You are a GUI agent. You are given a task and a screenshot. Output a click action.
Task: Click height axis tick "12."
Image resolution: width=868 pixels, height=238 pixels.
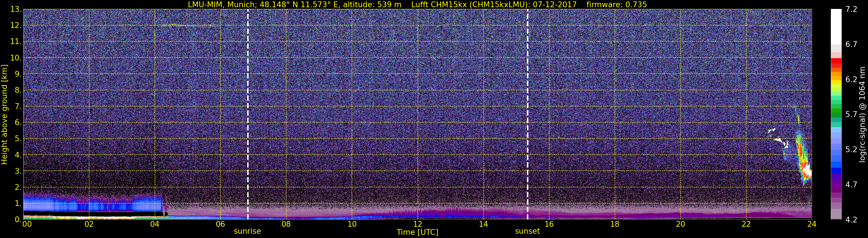click(x=16, y=26)
